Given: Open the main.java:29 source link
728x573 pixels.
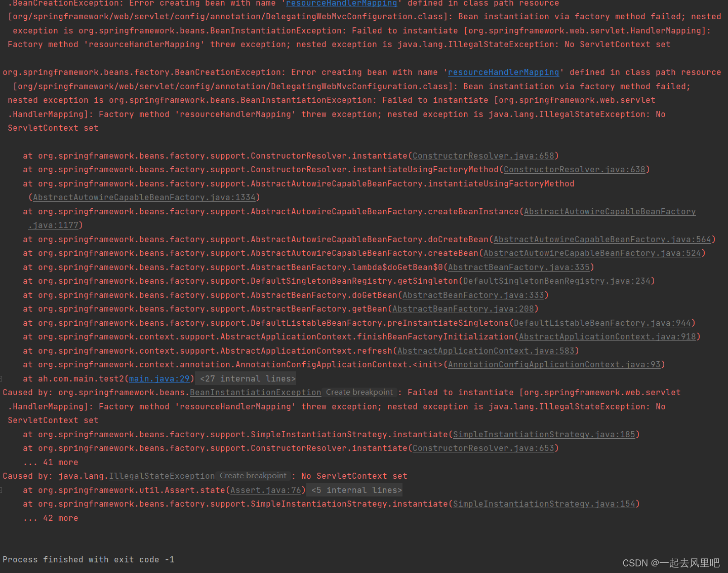Looking at the screenshot, I should pyautogui.click(x=158, y=378).
